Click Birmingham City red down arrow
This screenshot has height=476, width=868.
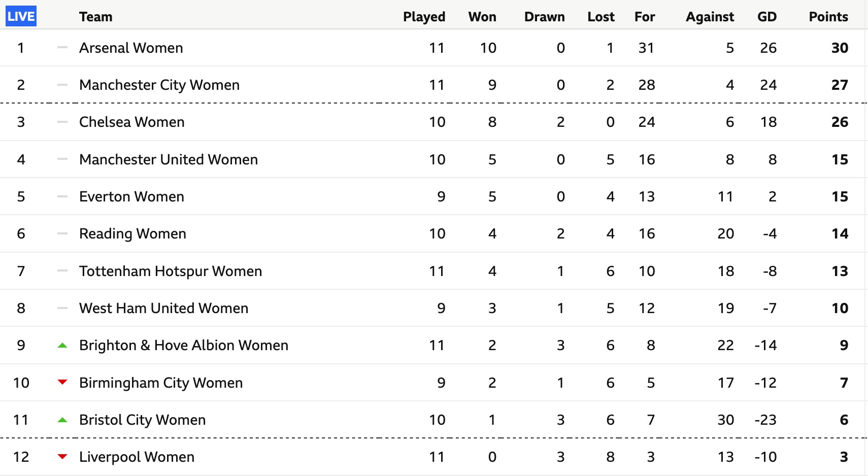(x=62, y=382)
